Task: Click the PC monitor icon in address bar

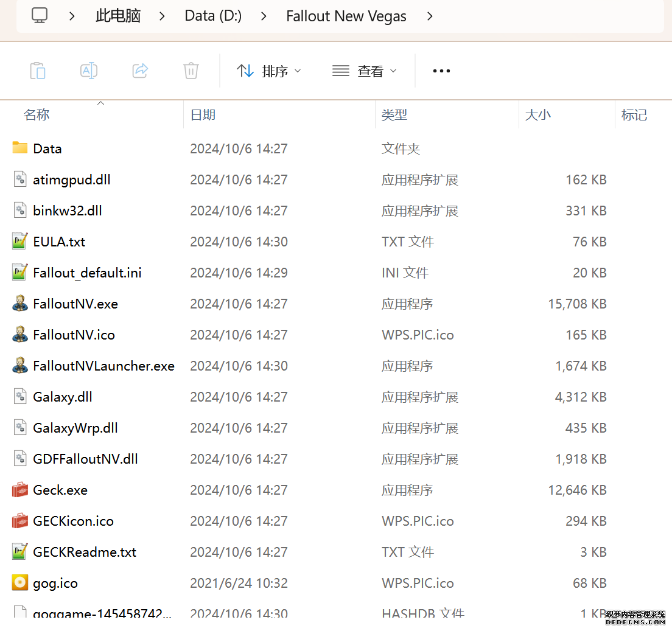Action: 40,16
